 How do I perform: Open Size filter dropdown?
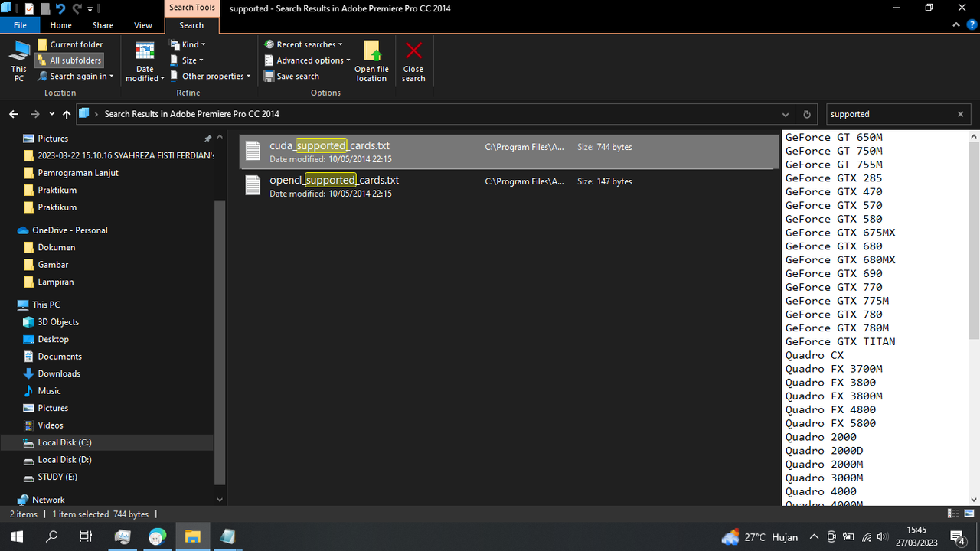pyautogui.click(x=187, y=60)
